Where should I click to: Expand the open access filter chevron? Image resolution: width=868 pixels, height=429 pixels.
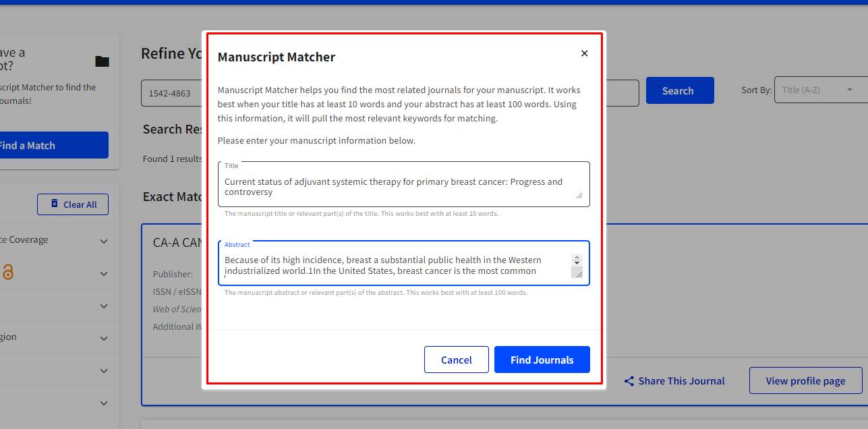click(104, 273)
